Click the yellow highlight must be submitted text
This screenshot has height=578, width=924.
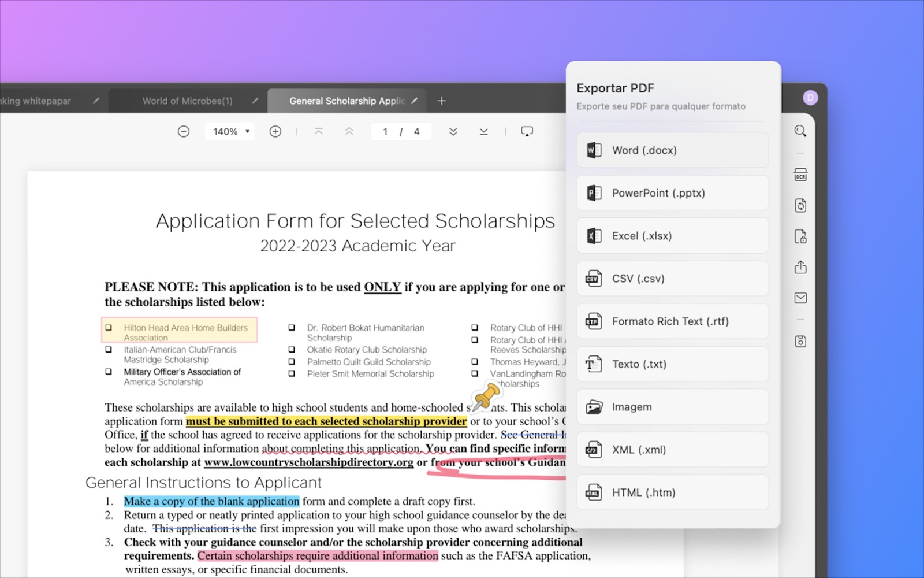coord(326,421)
